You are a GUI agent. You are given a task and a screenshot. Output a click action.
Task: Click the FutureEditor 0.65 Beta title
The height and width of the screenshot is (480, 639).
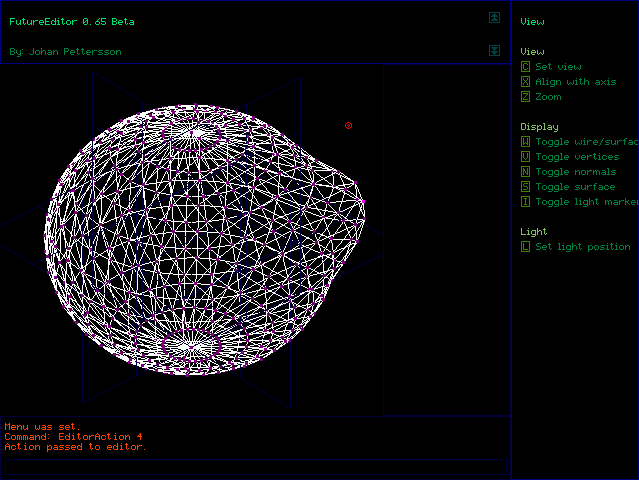click(71, 22)
